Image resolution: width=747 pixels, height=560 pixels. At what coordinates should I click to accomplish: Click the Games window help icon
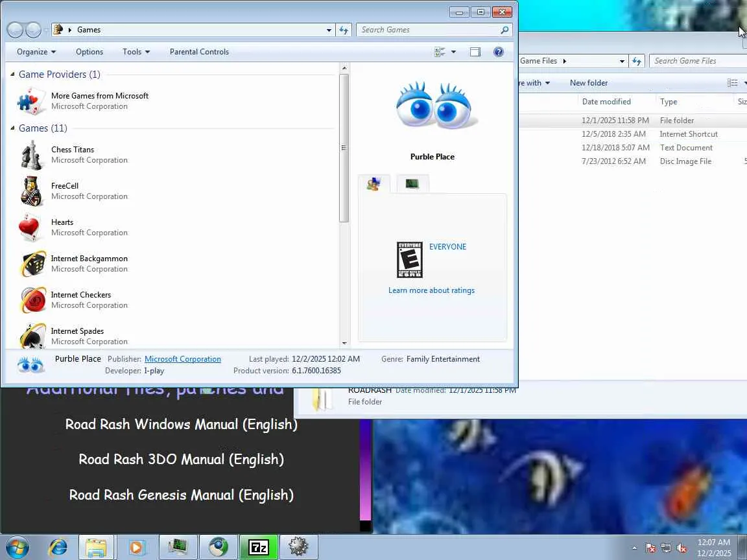pos(498,52)
